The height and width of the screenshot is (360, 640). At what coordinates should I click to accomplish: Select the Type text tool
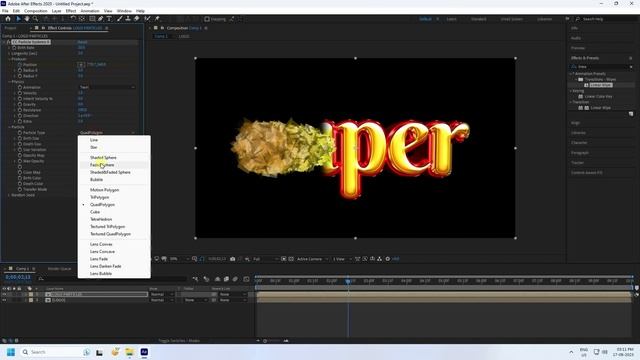click(109, 19)
